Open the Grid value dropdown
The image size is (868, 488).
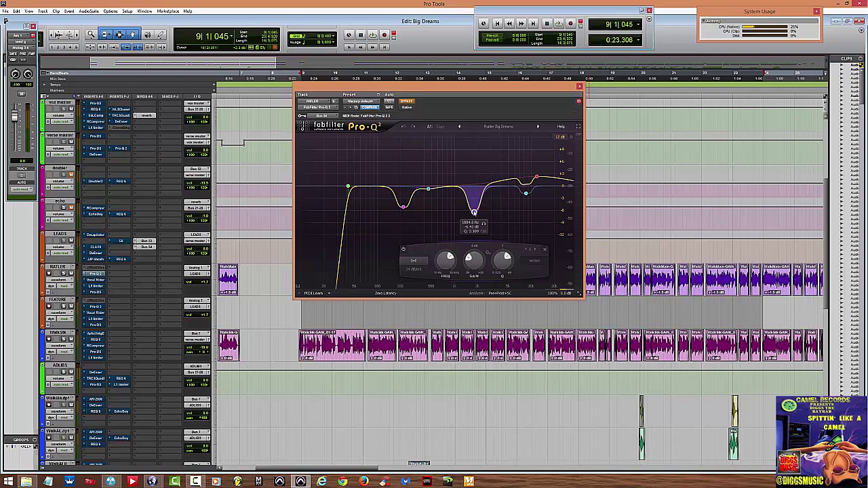(333, 36)
